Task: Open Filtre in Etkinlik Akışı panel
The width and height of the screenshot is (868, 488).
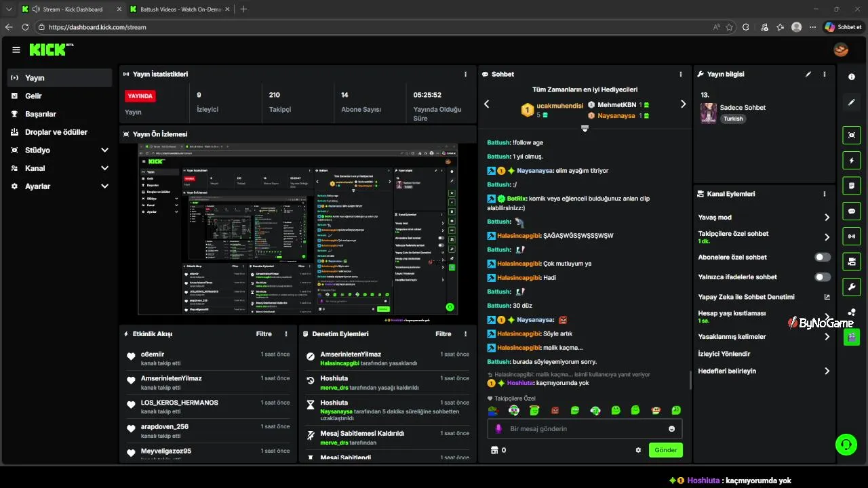Action: click(x=264, y=334)
